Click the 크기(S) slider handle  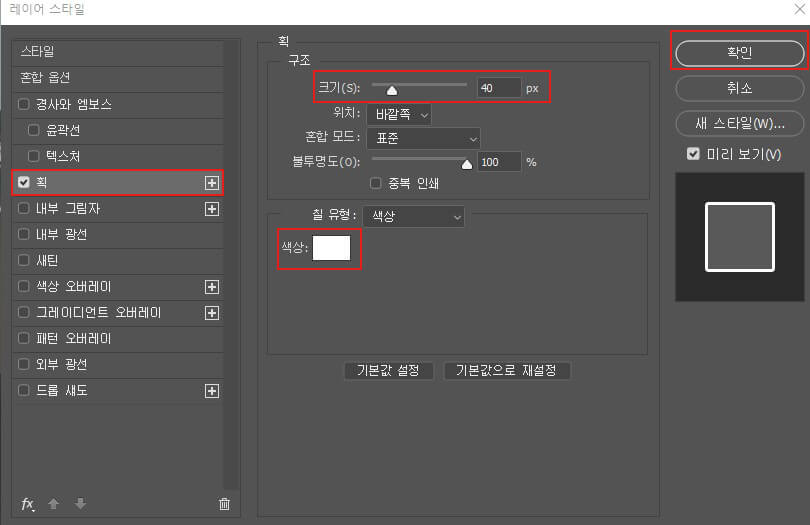click(392, 91)
